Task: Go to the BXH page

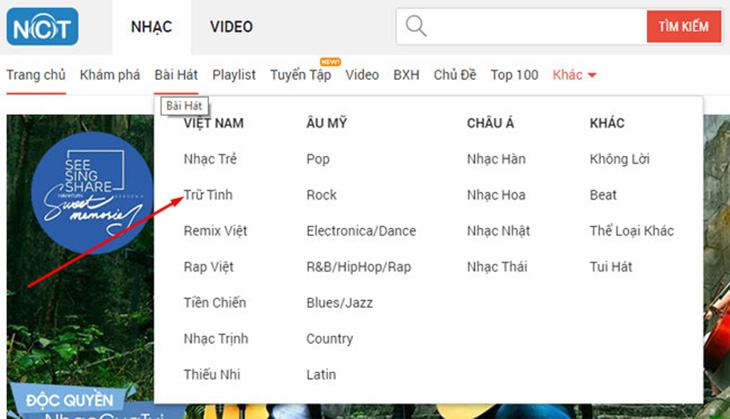Action: click(406, 75)
